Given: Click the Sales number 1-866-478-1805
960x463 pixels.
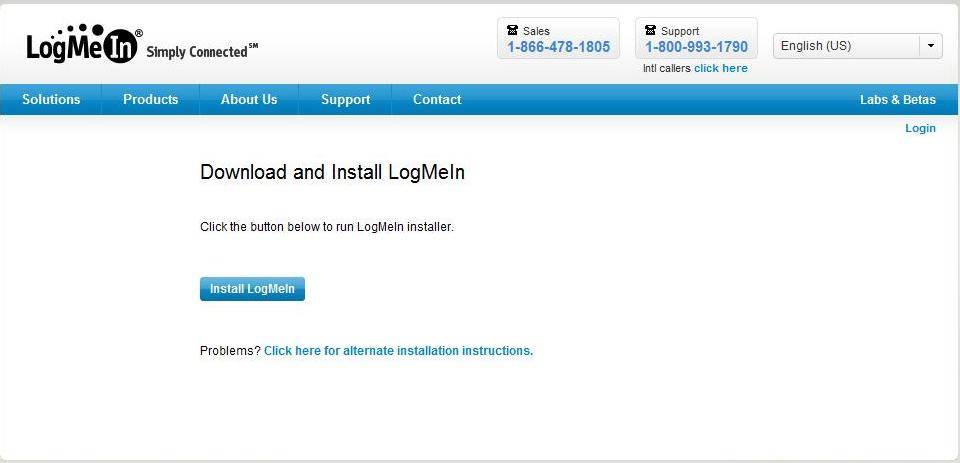Looking at the screenshot, I should pos(558,47).
